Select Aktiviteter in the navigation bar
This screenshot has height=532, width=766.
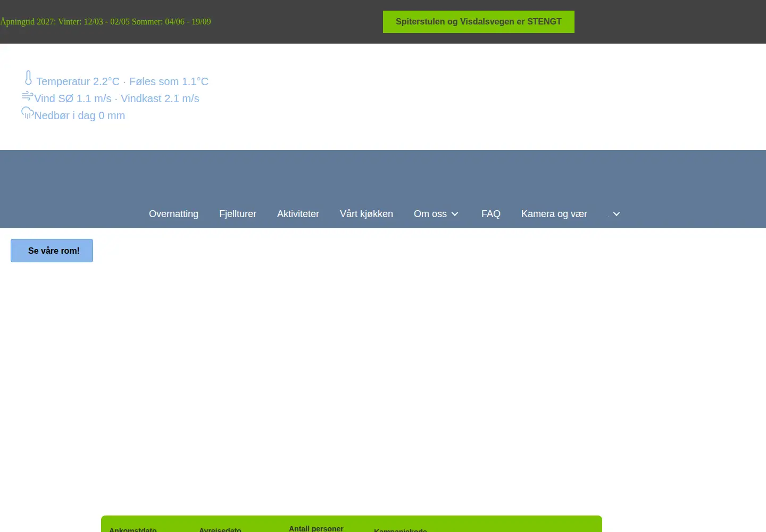[298, 214]
